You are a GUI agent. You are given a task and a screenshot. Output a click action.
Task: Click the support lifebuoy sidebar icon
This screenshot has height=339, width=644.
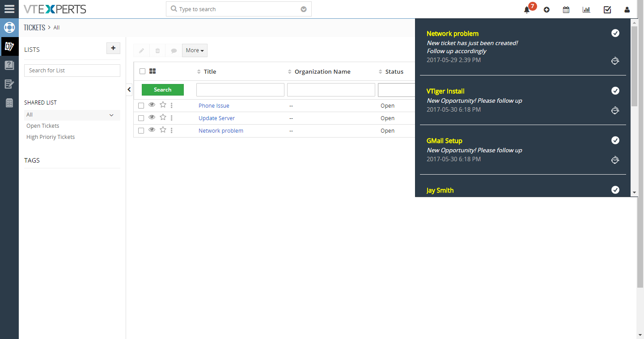pyautogui.click(x=9, y=27)
